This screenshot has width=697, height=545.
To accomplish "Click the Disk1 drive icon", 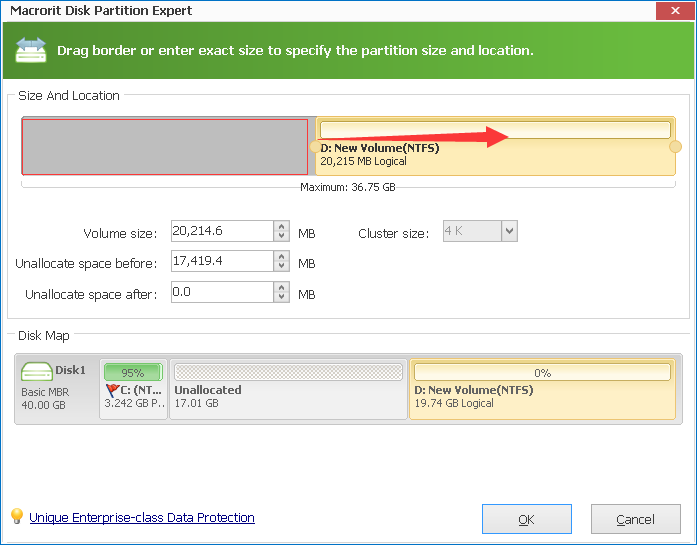I will (36, 371).
